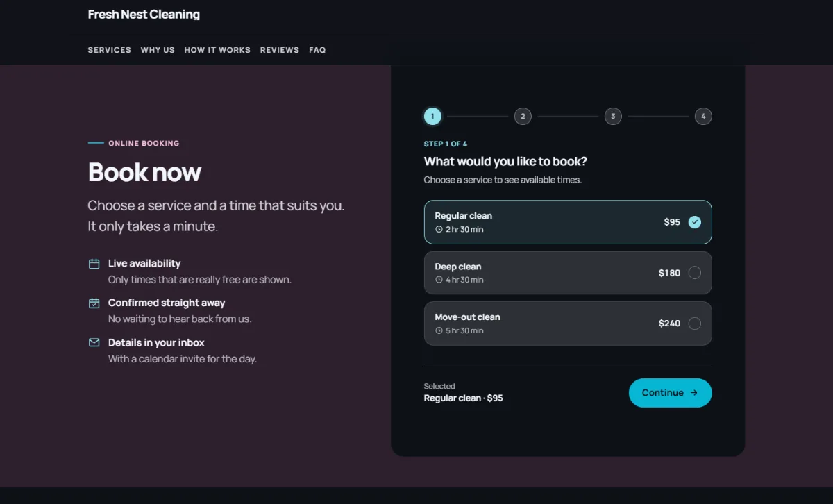Click the 'Confirmed straight away' text
The image size is (833, 504).
167,303
